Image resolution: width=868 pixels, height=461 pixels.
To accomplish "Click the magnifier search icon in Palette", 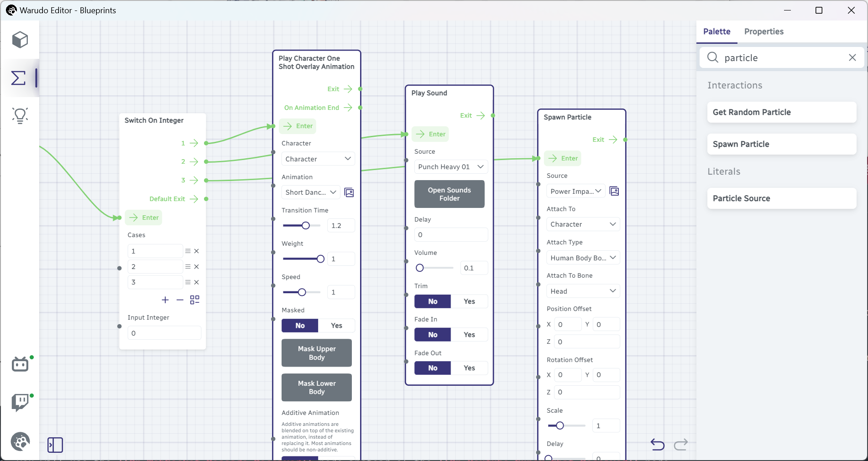I will [x=713, y=57].
